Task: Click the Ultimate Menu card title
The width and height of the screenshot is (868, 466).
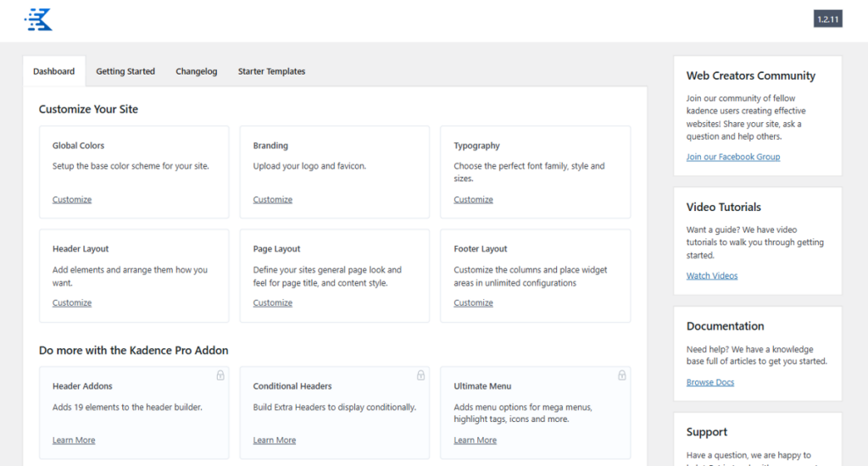Action: pyautogui.click(x=482, y=386)
